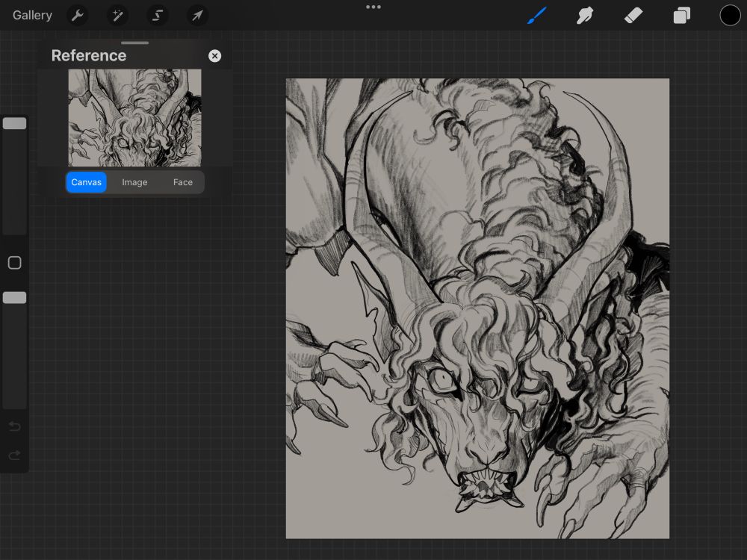Open the Actions wrench menu
The height and width of the screenshot is (560, 747).
tap(78, 15)
